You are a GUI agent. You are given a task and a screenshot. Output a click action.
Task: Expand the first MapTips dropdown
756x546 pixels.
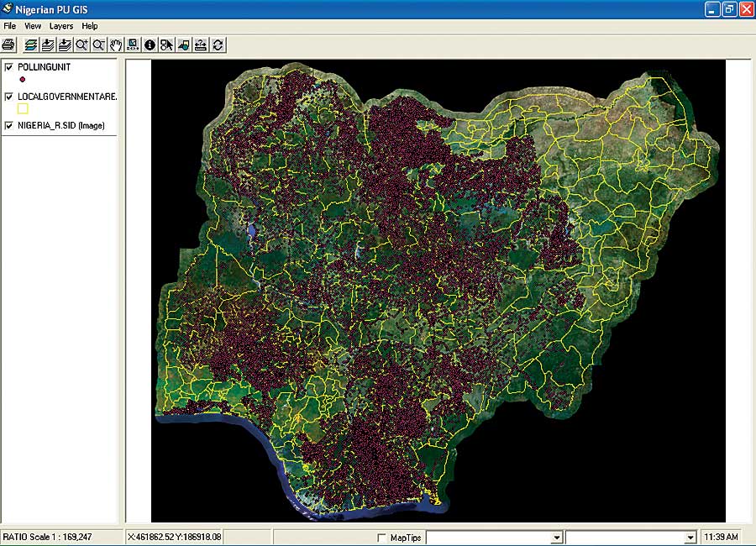556,538
